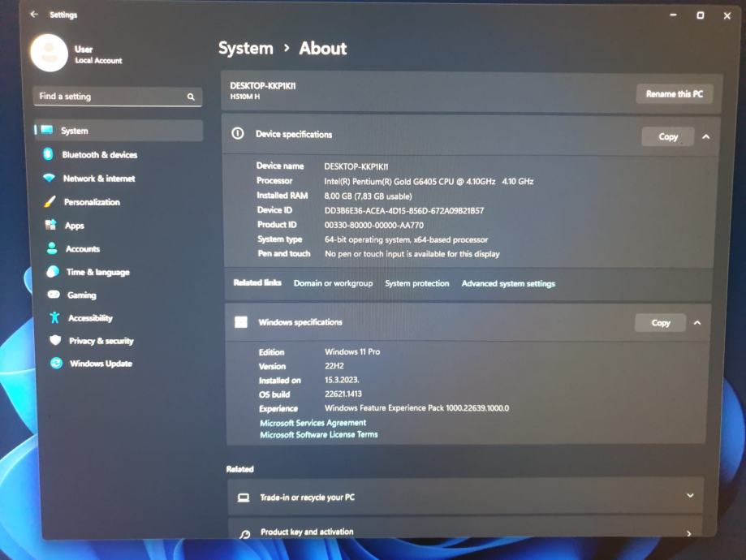Click the Apps icon in sidebar
Screen dimensions: 746x560
[x=51, y=225]
